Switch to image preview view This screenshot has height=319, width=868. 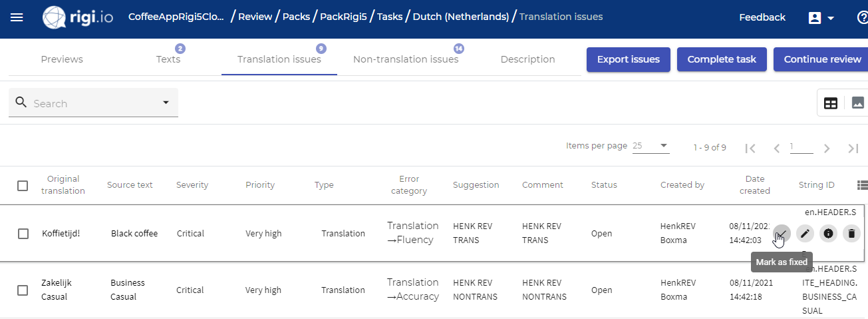(x=858, y=103)
